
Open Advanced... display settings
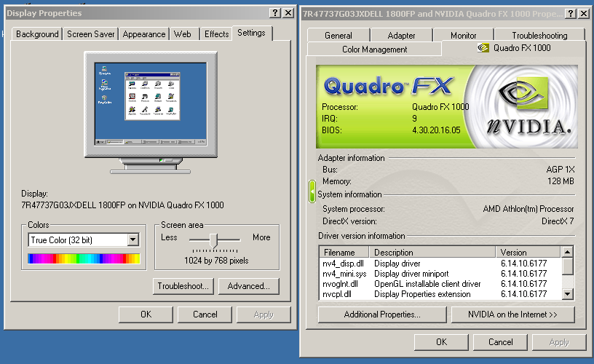pyautogui.click(x=248, y=286)
